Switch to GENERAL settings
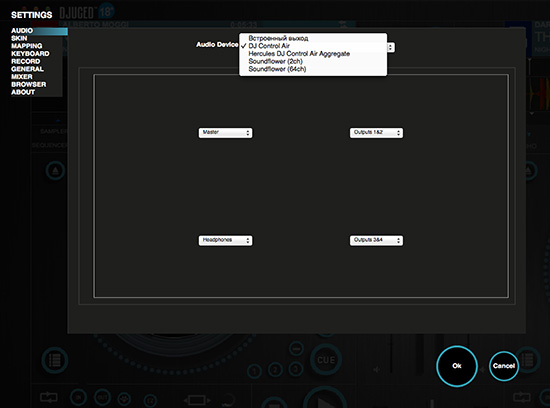550x408 pixels. pos(27,69)
